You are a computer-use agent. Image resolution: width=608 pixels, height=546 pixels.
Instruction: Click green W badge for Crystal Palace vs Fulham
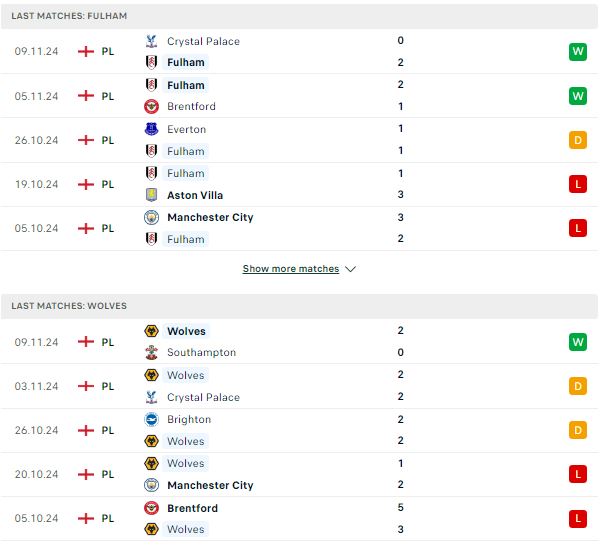coord(578,52)
